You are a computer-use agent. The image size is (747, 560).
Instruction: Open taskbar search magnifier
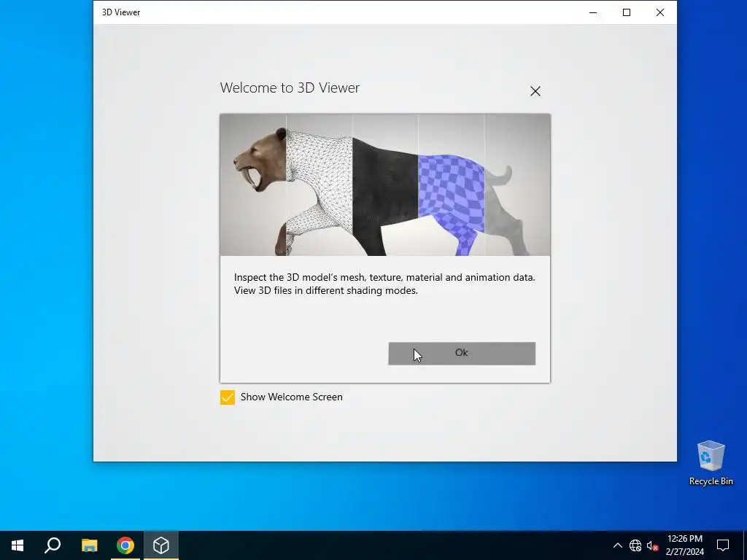click(53, 545)
